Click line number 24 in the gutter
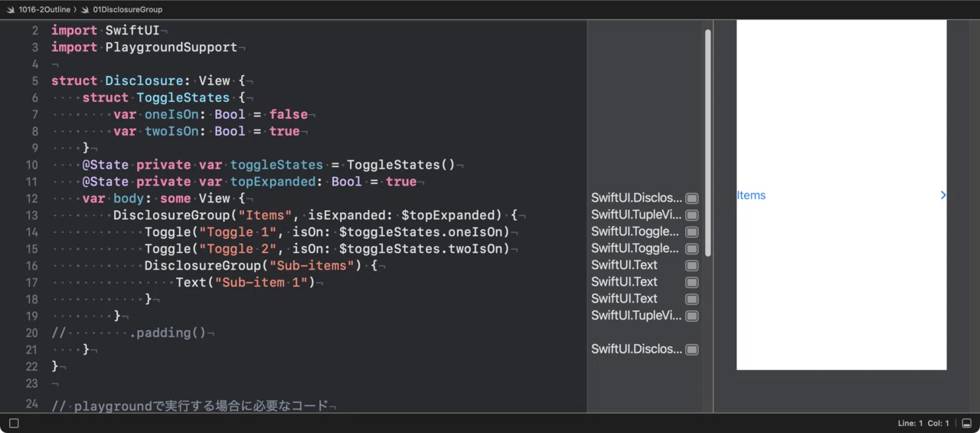Screen dimensions: 980x433 [x=31, y=404]
